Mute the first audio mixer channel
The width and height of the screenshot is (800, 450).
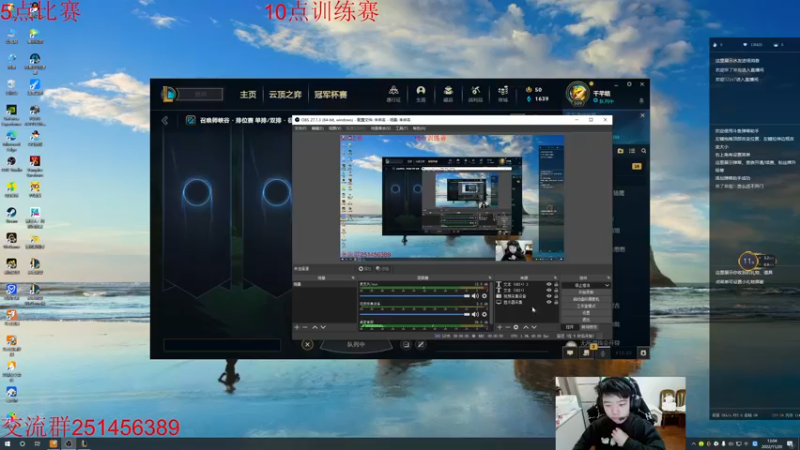[x=475, y=296]
